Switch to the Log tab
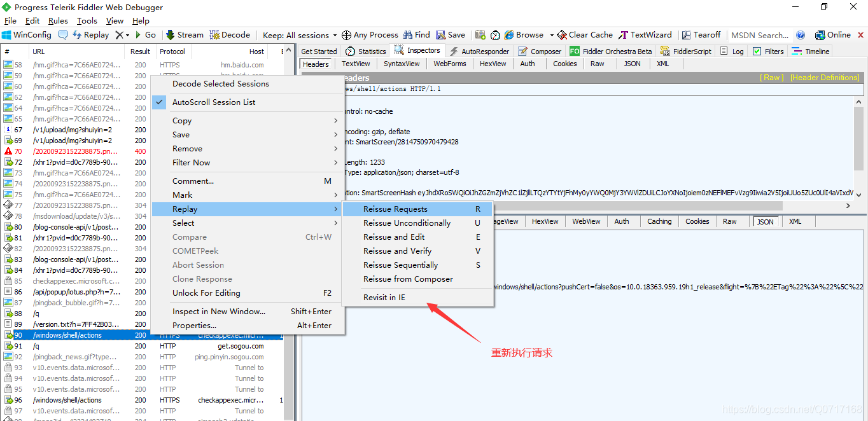 732,52
